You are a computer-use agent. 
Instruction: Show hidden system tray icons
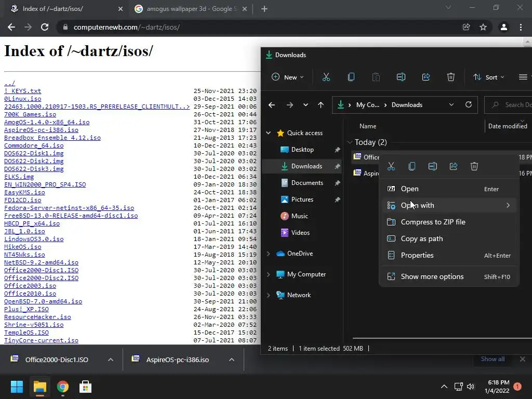click(x=444, y=387)
